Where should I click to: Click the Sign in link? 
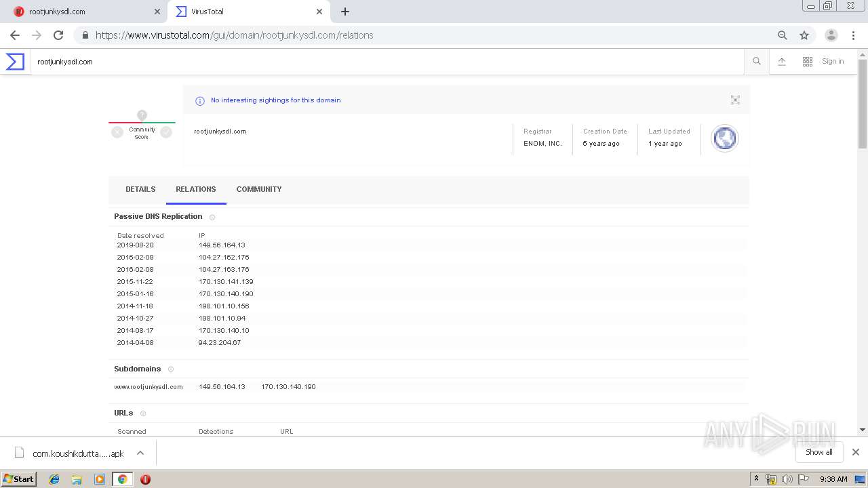[x=833, y=61]
